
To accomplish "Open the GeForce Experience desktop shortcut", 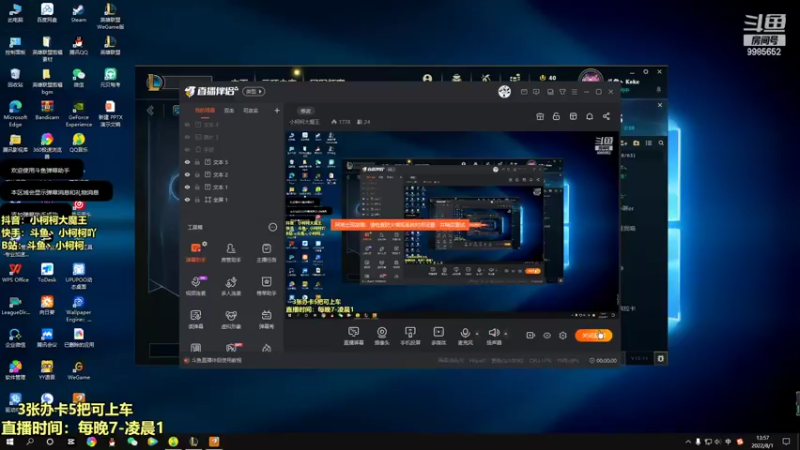I will (x=79, y=113).
